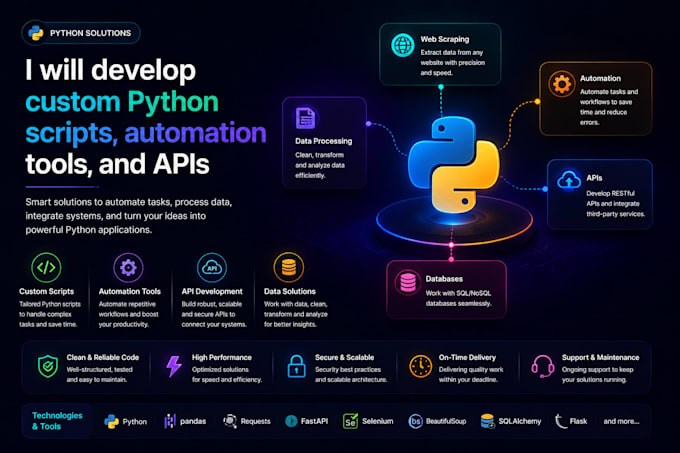Click the purple lightning bolt icon
The height and width of the screenshot is (453, 680).
(174, 366)
